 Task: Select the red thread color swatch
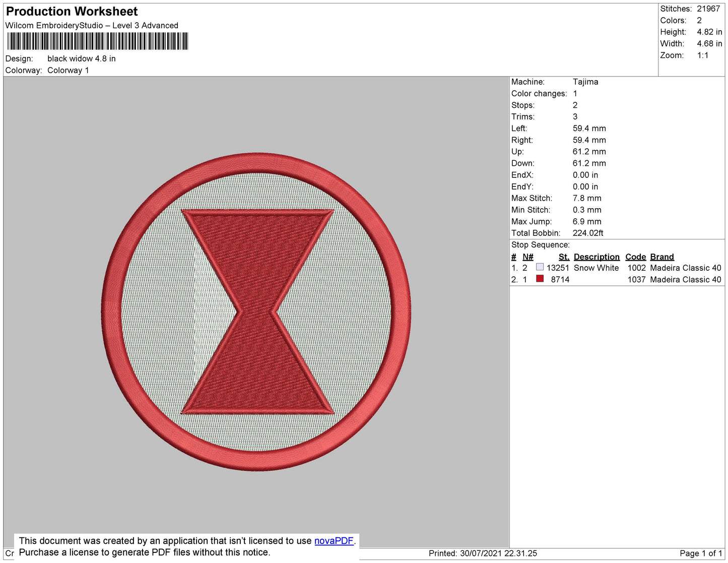[540, 278]
